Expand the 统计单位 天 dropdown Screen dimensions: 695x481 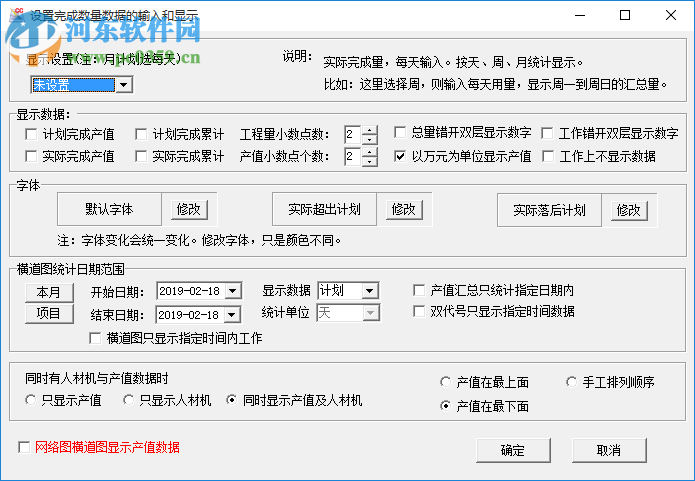(x=370, y=313)
